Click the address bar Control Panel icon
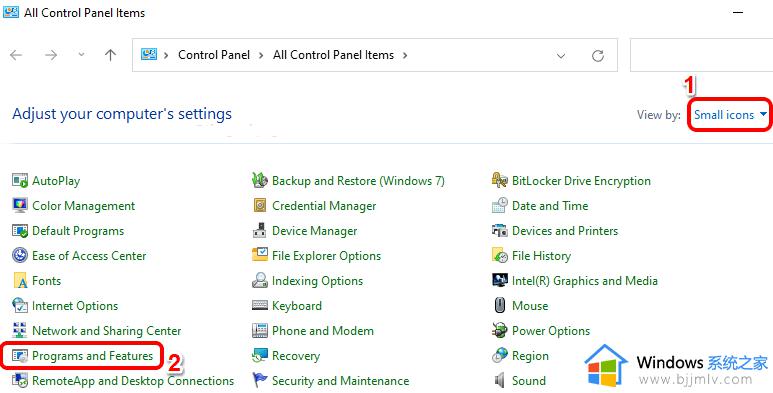Viewport: 773px width, 393px height. (x=149, y=54)
